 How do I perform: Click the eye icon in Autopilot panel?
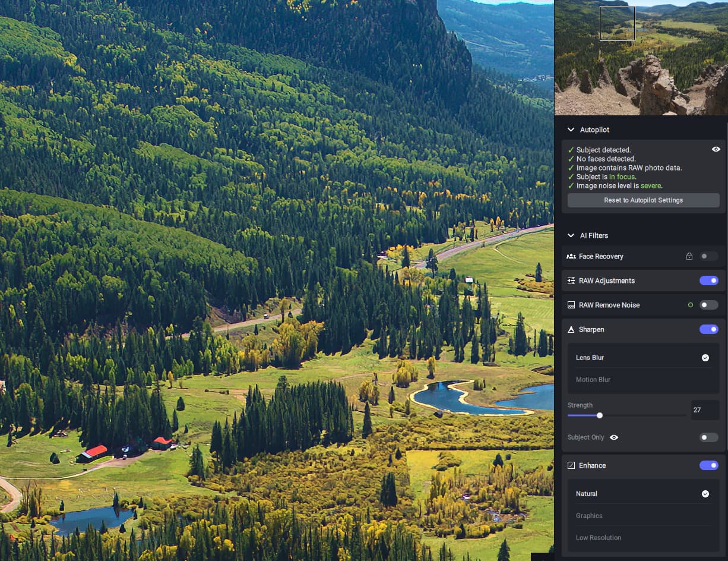716,150
